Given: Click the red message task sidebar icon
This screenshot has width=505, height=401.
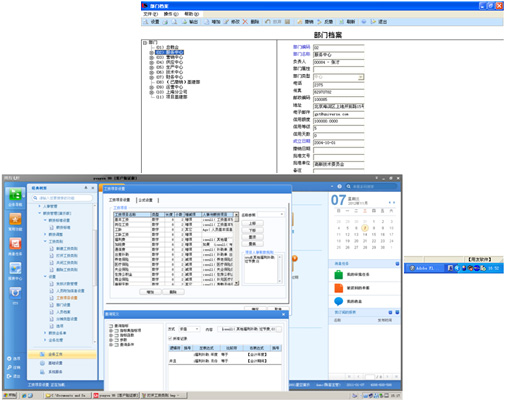Looking at the screenshot, I should pos(15,244).
